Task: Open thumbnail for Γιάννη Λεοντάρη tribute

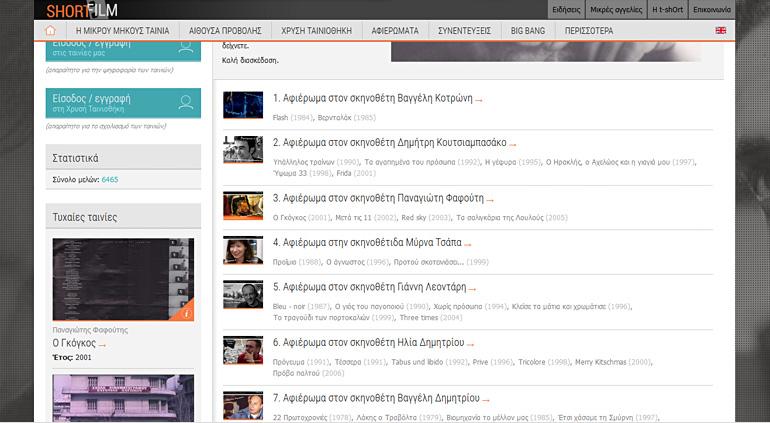Action: point(242,295)
